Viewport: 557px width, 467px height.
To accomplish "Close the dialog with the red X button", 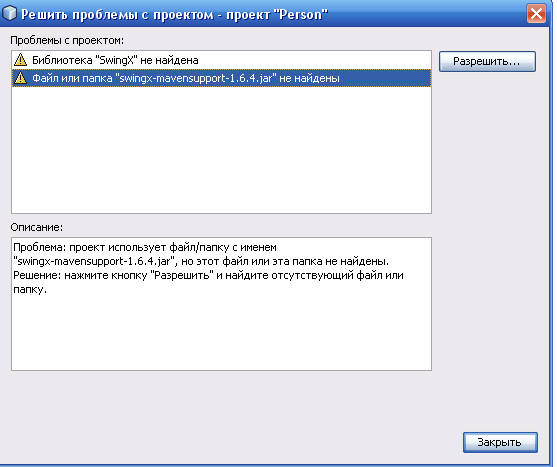I will tap(536, 13).
